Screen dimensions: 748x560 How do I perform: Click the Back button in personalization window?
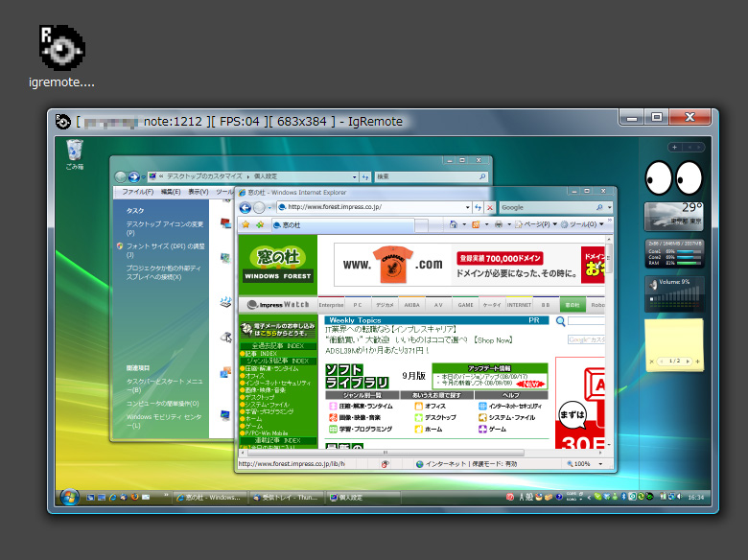(x=121, y=177)
